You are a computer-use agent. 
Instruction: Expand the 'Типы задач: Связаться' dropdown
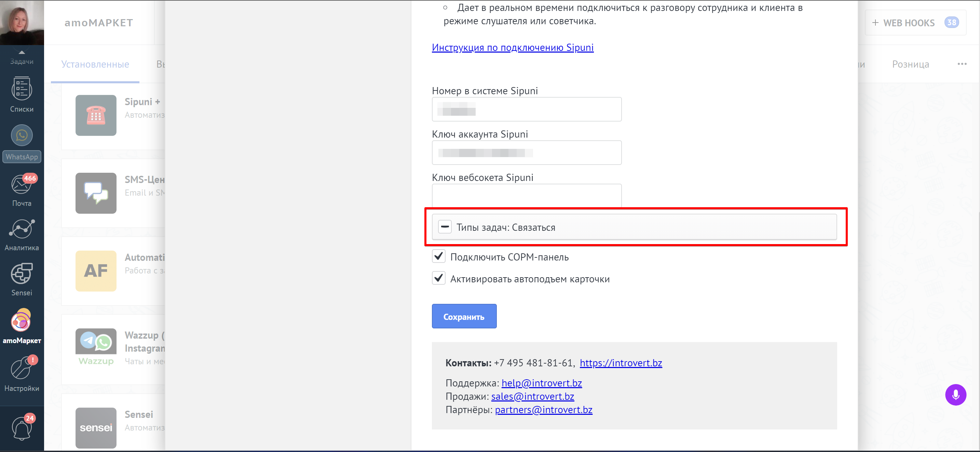634,227
